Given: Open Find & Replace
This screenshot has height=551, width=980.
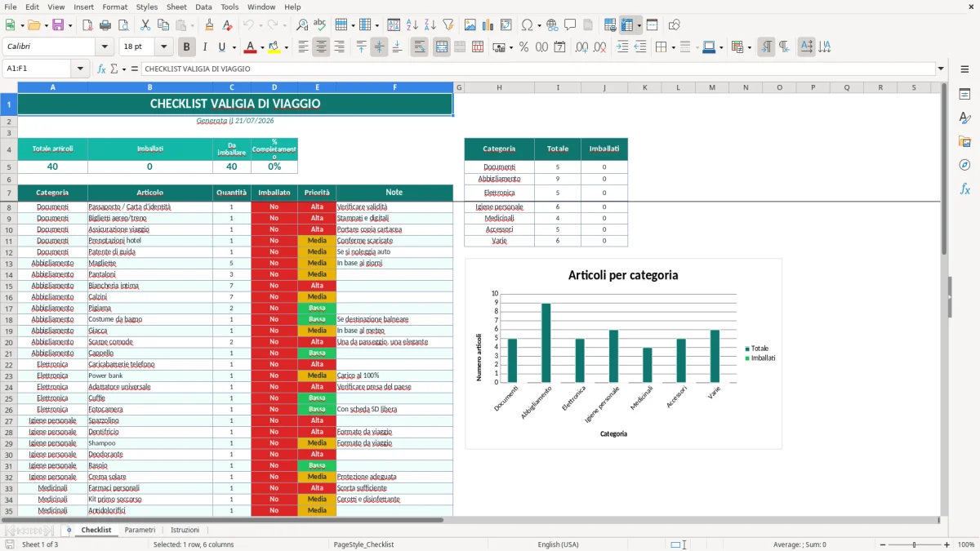Looking at the screenshot, I should point(302,25).
